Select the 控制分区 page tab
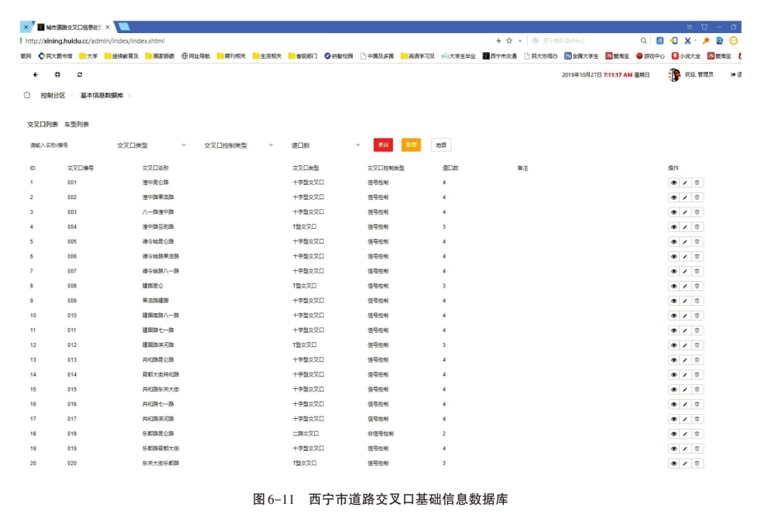760x532 pixels. [x=53, y=96]
